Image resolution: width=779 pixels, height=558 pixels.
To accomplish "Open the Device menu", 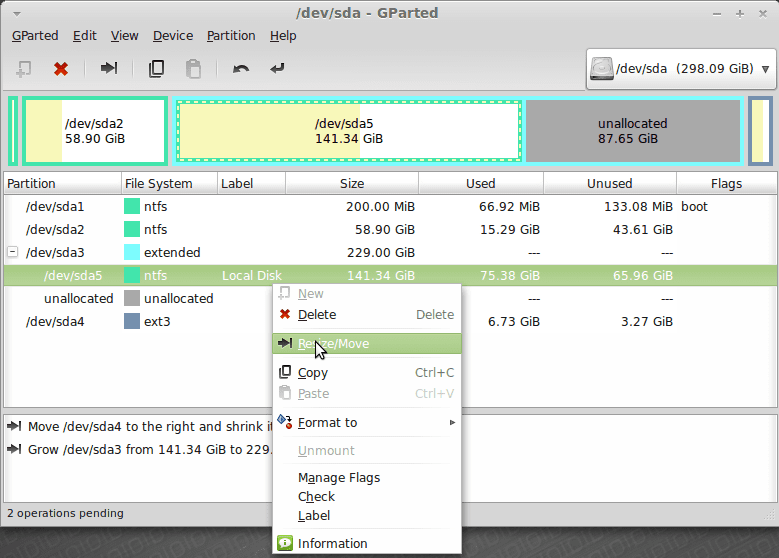I will tap(173, 36).
